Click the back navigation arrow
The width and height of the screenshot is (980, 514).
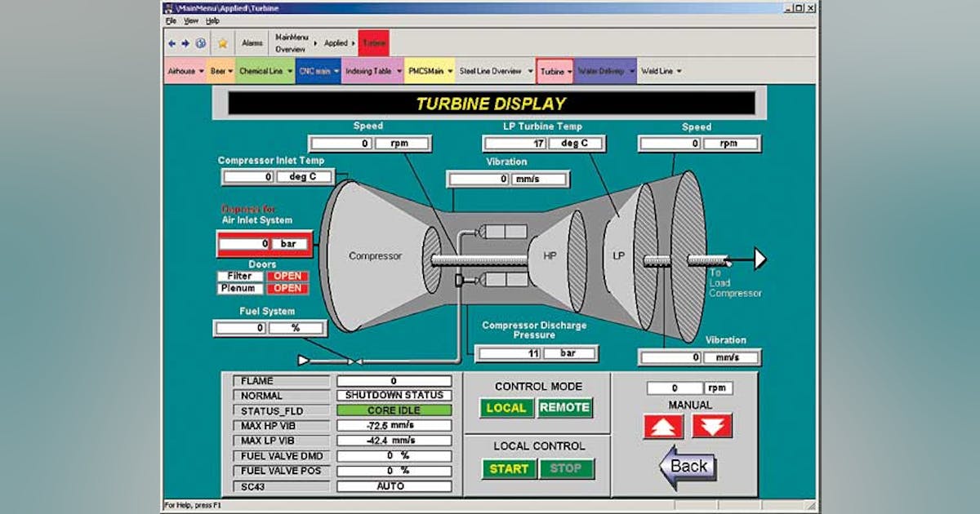point(172,42)
